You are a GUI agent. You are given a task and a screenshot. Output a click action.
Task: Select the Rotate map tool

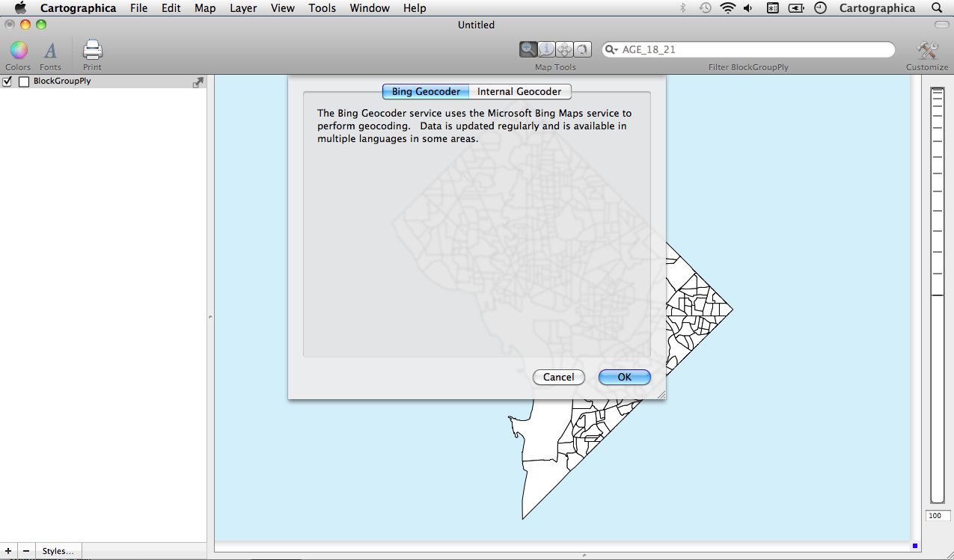583,49
